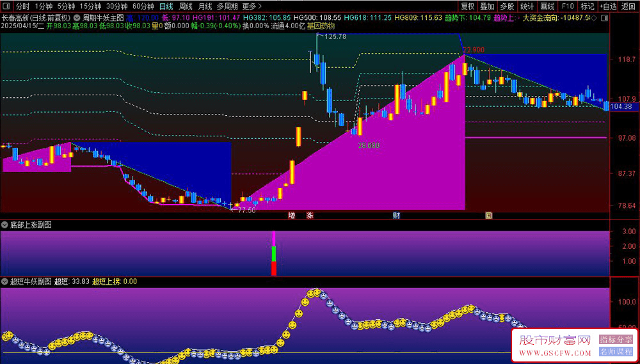Viewport: 640px width, 364px height.
Task: Click the HG809: 115.63 indicator value
Action: 419,18
